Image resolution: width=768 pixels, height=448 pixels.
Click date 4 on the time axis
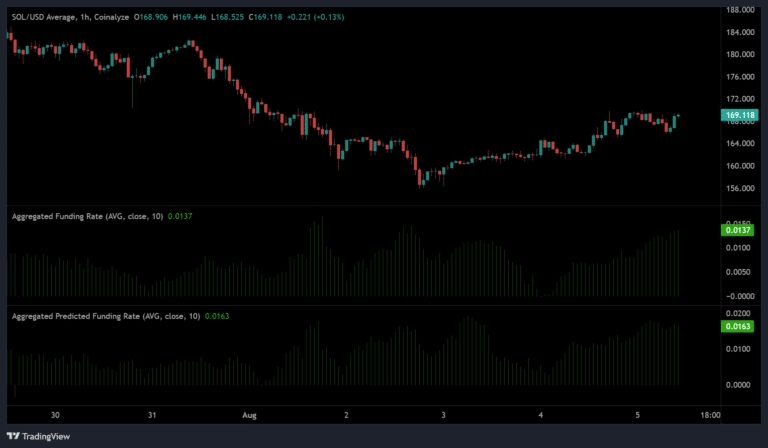541,413
